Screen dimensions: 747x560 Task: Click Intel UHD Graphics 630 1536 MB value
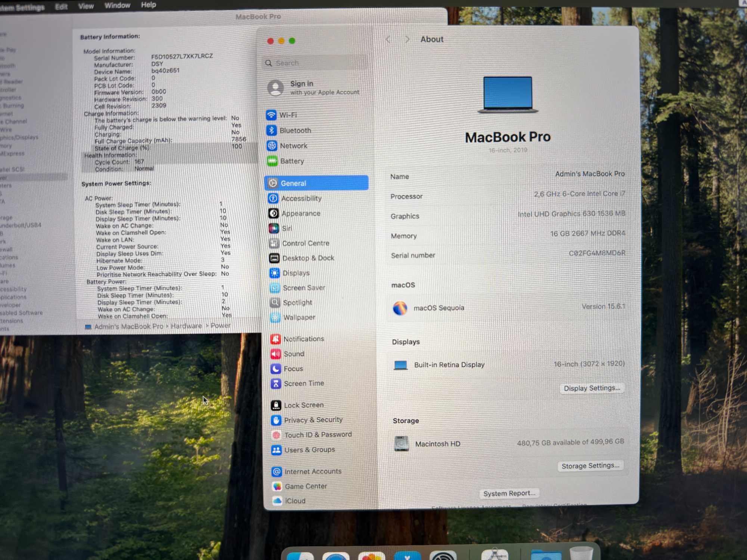point(571,214)
